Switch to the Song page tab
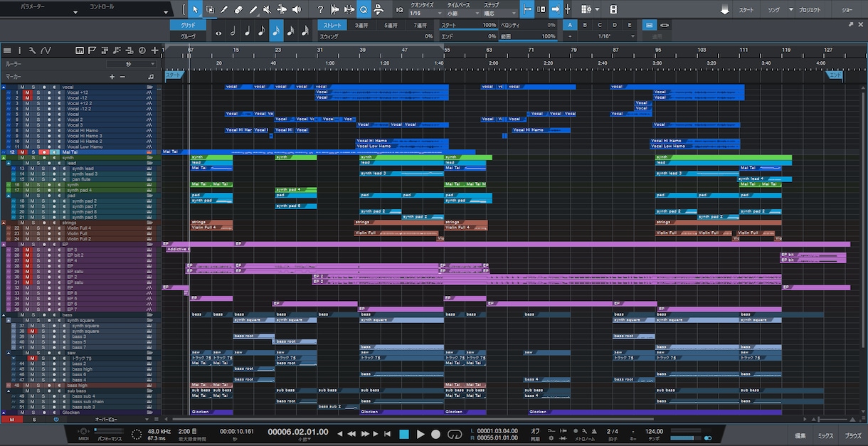The width and height of the screenshot is (868, 446). click(774, 10)
